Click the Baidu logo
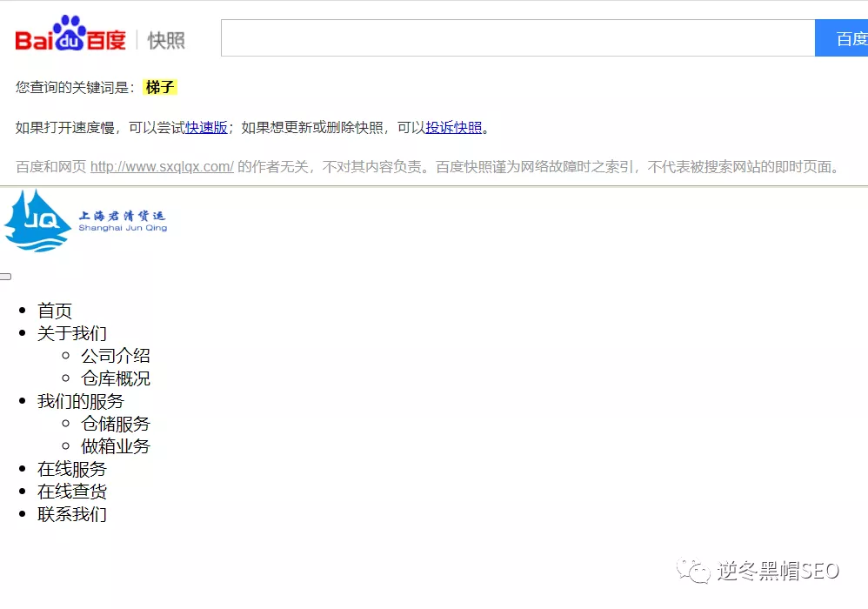The image size is (868, 609). coord(70,34)
